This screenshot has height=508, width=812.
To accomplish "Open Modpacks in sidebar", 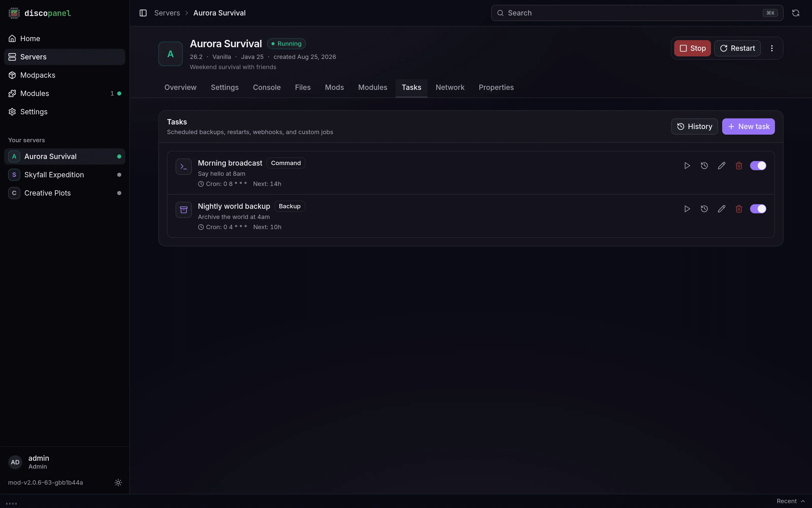I will click(64, 75).
